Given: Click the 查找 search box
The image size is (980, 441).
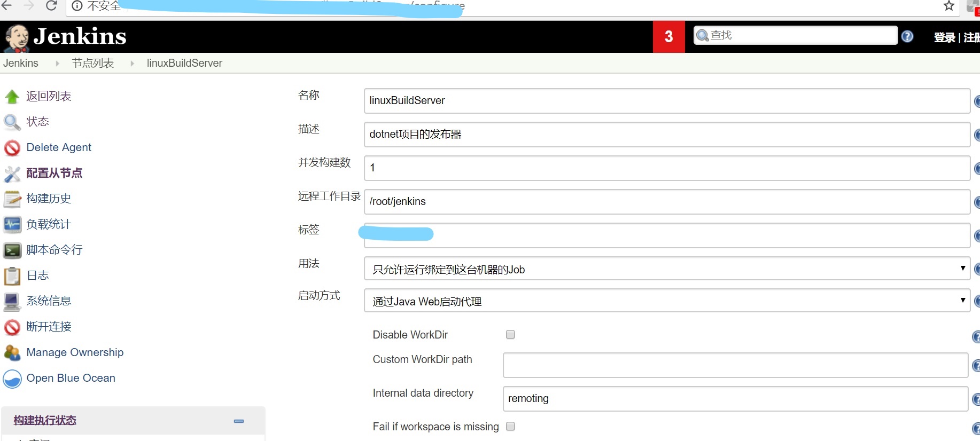Looking at the screenshot, I should (x=795, y=35).
